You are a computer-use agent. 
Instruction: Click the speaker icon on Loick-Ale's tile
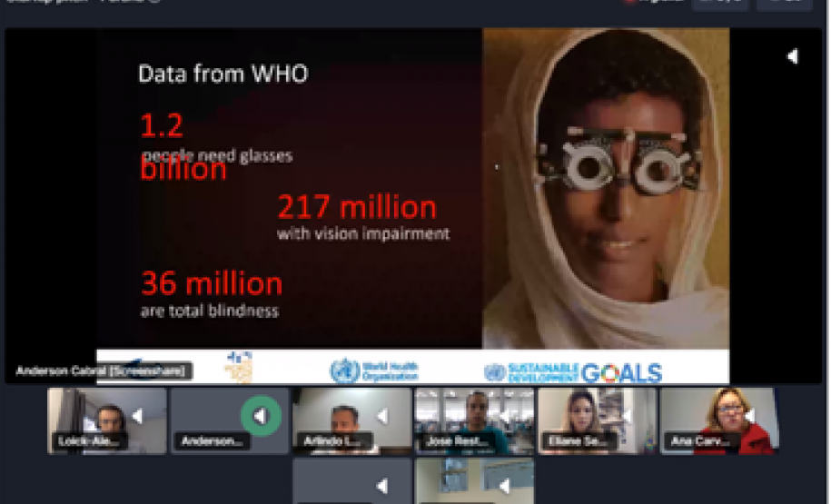click(x=138, y=416)
